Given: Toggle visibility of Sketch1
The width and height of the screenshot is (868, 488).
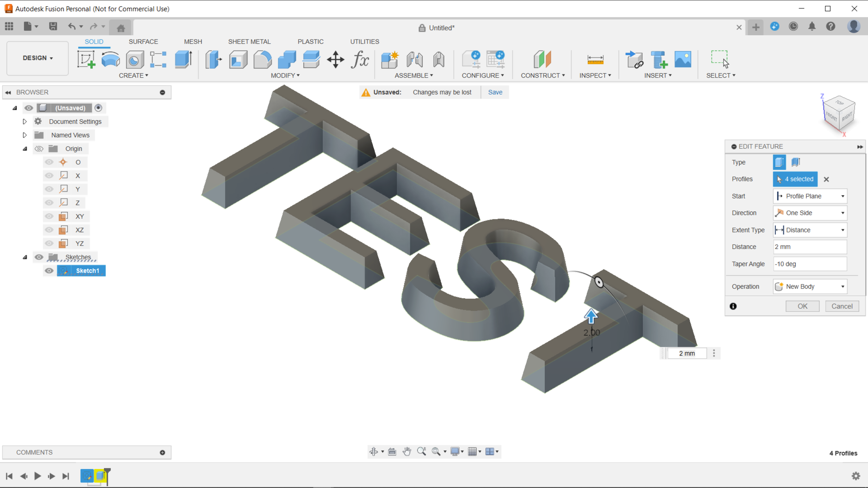Looking at the screenshot, I should pos(49,271).
